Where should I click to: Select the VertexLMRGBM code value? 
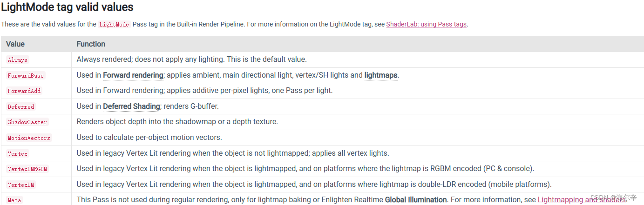27,169
